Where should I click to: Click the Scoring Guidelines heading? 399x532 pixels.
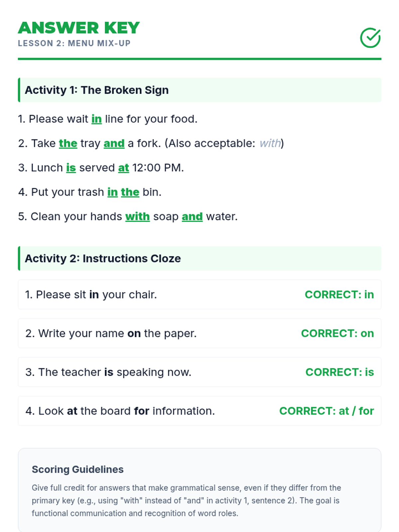[x=77, y=469]
